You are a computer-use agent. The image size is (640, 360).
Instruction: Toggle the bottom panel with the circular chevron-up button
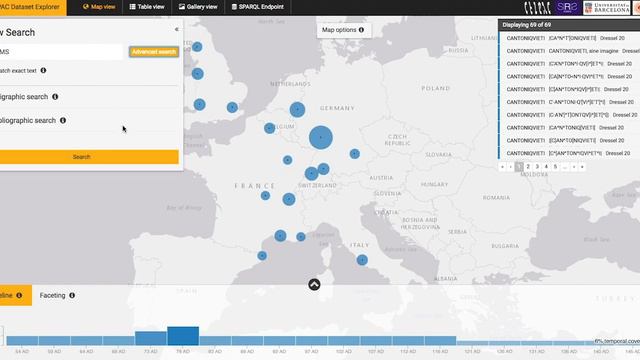(314, 284)
